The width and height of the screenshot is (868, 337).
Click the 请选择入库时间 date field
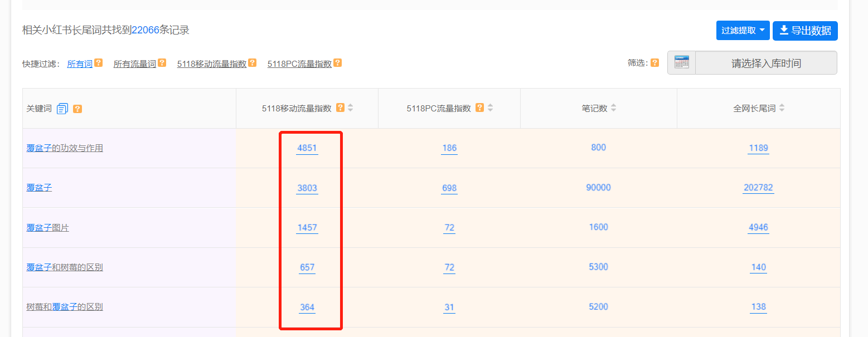tap(765, 63)
